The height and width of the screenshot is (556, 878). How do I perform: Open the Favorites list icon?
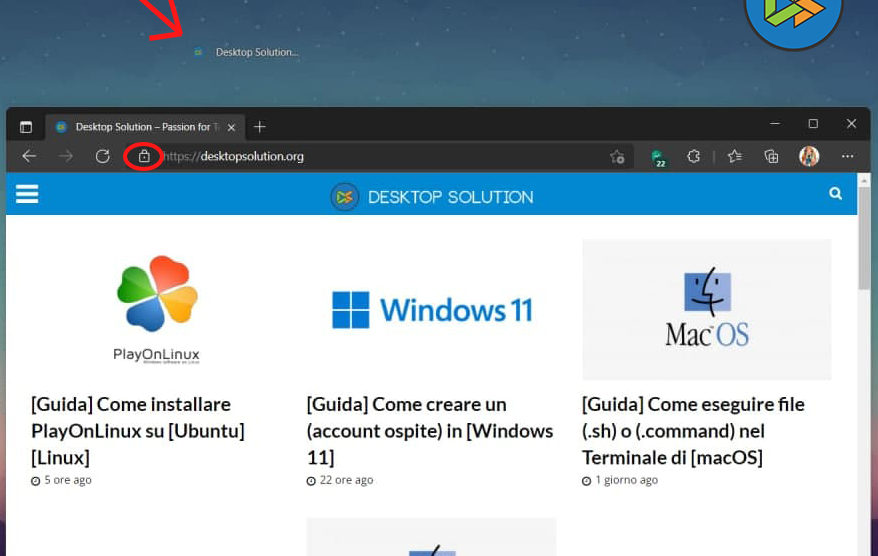pos(735,156)
